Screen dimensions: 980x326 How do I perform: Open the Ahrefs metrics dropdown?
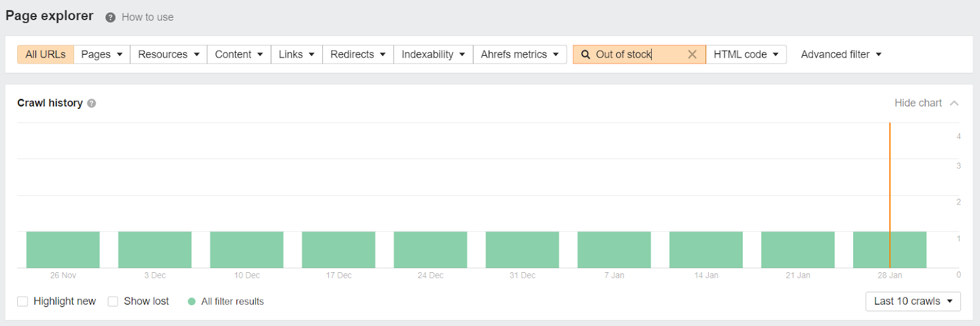coord(519,54)
